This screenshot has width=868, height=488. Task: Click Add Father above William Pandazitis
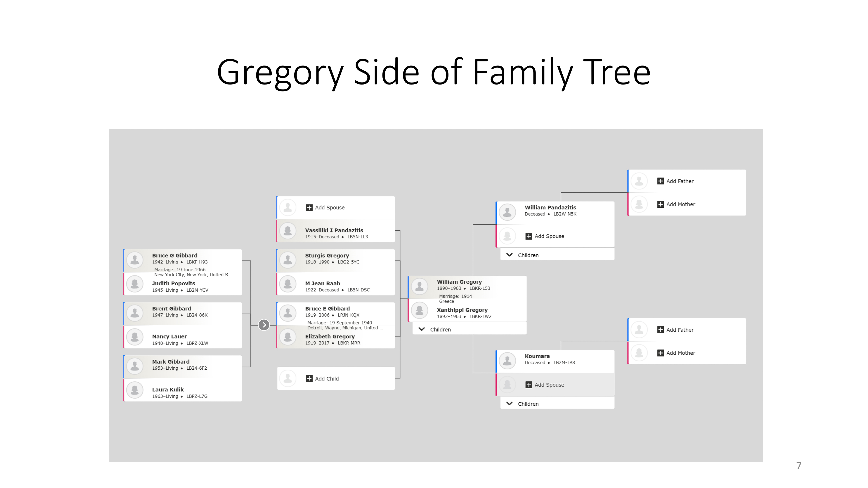[680, 181]
